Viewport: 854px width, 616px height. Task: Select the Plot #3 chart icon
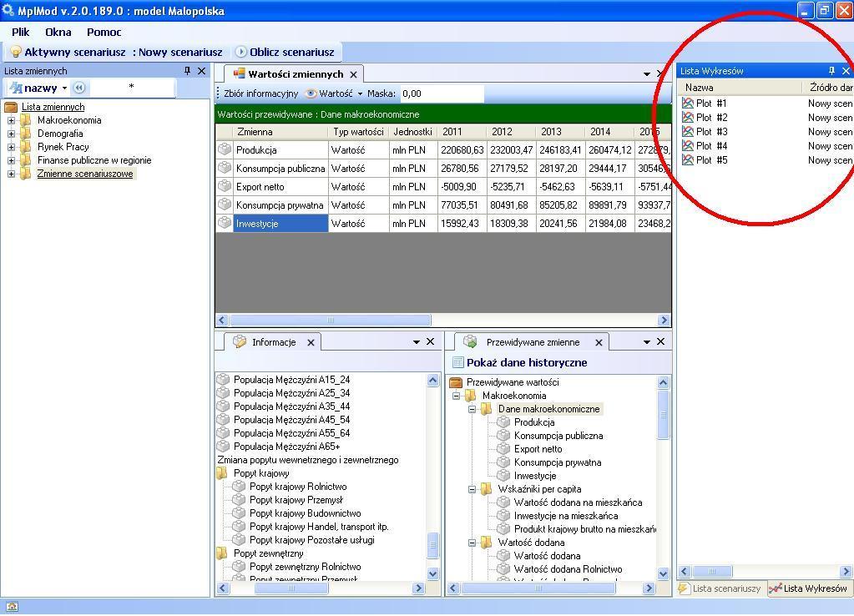pyautogui.click(x=688, y=131)
